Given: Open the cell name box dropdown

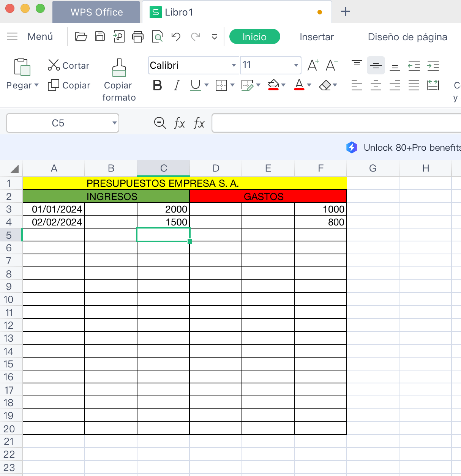Looking at the screenshot, I should coord(114,123).
